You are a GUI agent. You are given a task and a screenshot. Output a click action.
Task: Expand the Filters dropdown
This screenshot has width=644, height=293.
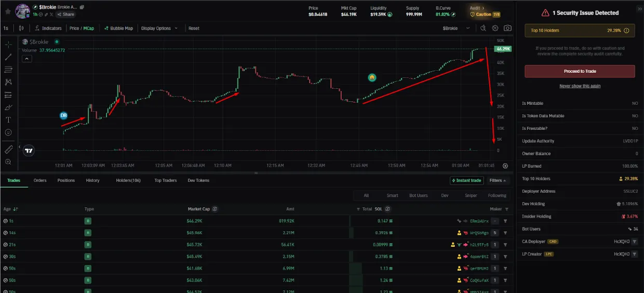499,180
